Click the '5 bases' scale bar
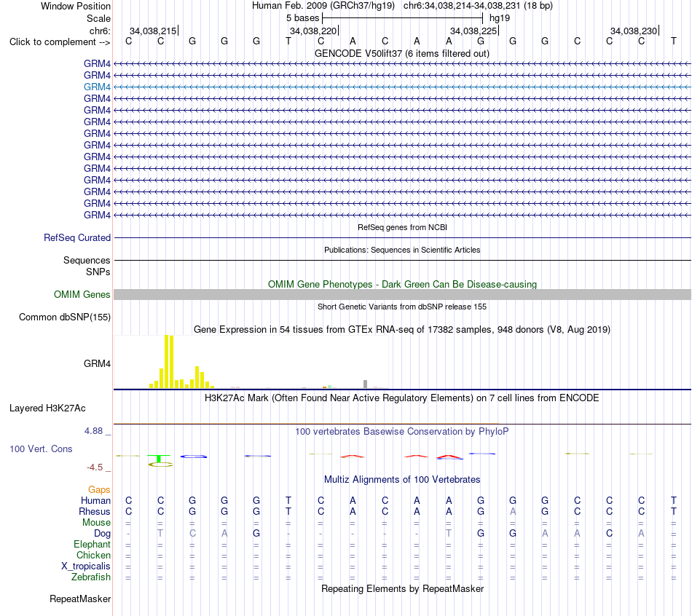Image resolution: width=692 pixels, height=616 pixels. tap(403, 18)
